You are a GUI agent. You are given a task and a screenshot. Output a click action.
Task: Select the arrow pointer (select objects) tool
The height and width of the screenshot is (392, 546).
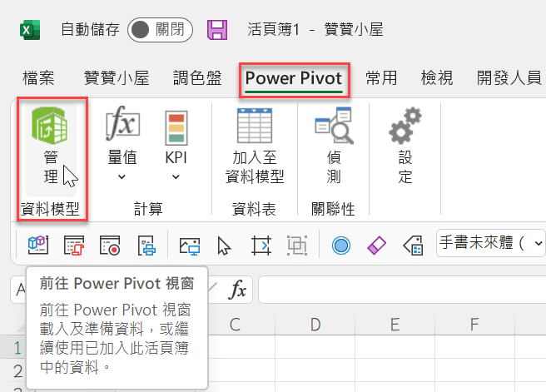[224, 246]
